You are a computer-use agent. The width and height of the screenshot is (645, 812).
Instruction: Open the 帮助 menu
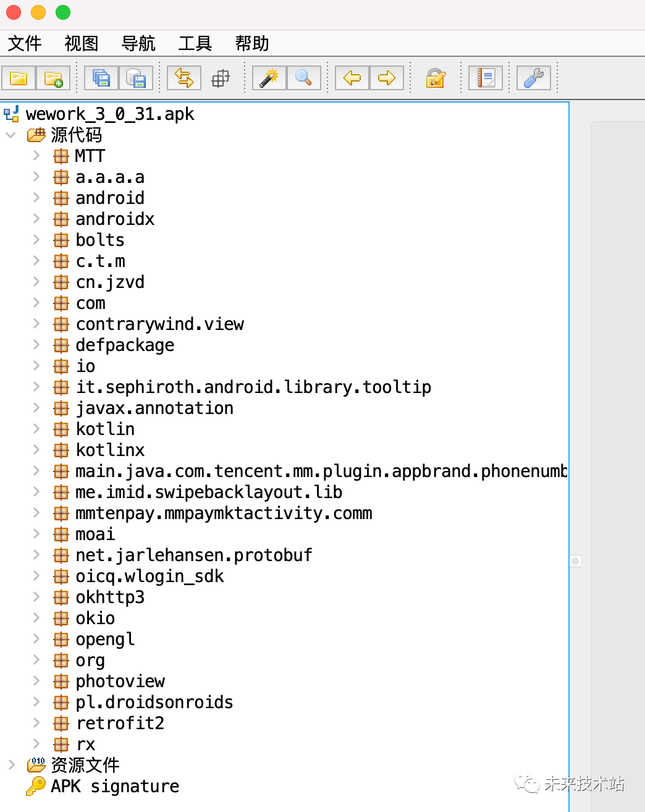[x=252, y=43]
